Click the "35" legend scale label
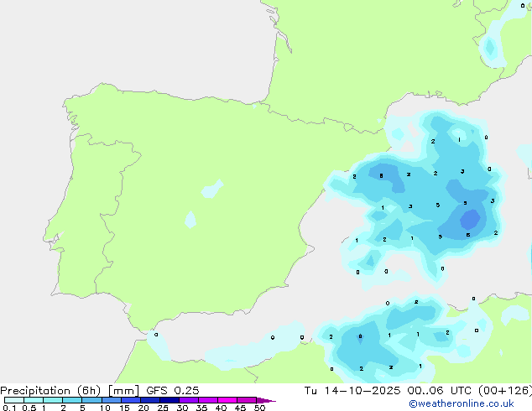Image resolution: width=532 pixels, height=411 pixels. coord(201,408)
